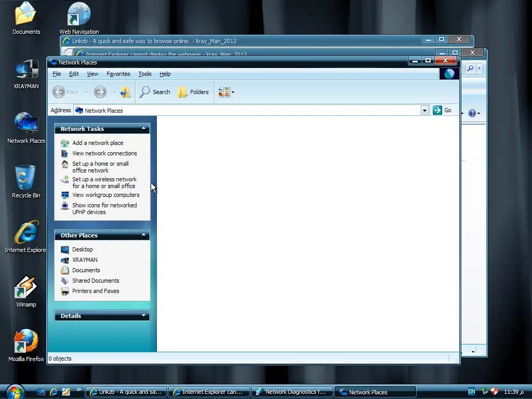Click the UPnP devices icon
Viewport: 532px width, 399px height.
pos(65,206)
